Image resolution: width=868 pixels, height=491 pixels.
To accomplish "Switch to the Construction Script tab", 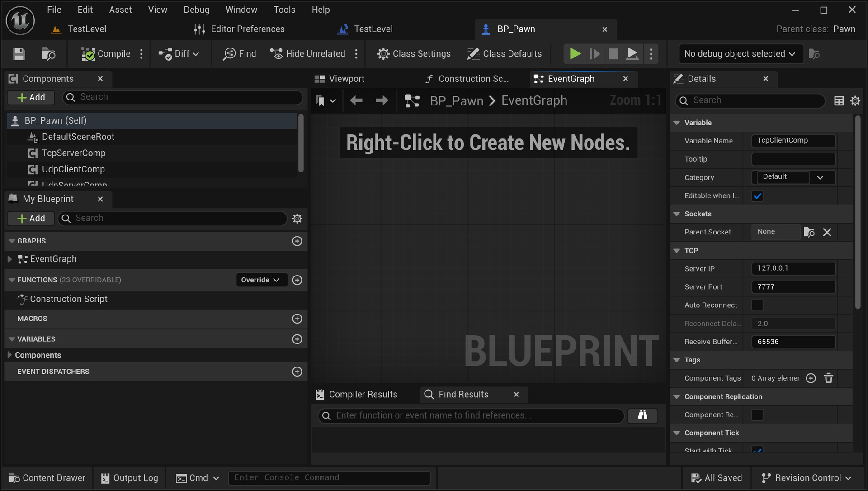I will tap(467, 79).
